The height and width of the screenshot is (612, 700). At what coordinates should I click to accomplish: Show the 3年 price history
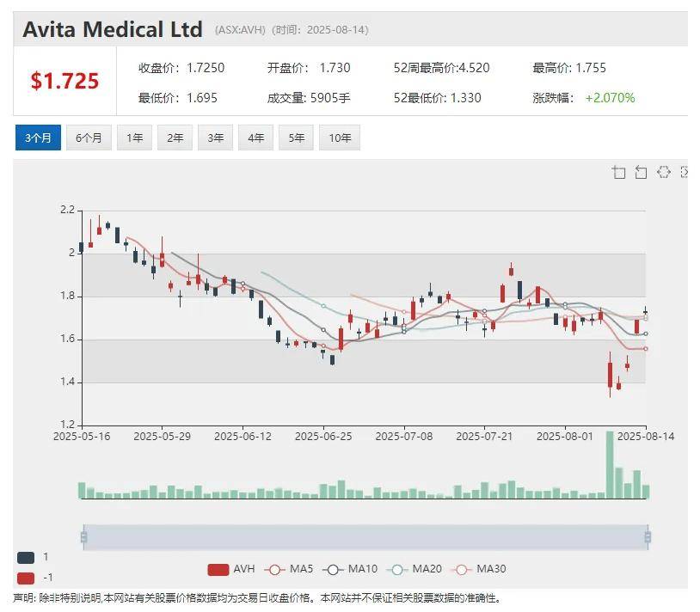click(216, 138)
